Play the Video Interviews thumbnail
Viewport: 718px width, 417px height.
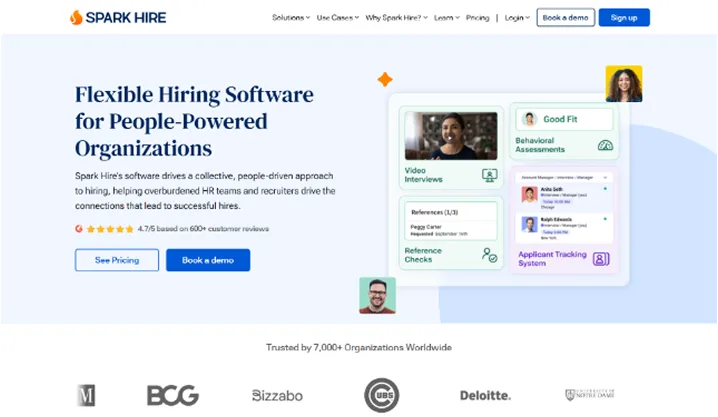click(x=451, y=136)
